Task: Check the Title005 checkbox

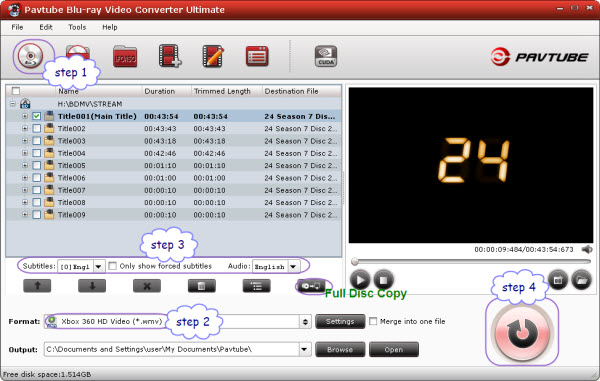Action: [37, 165]
